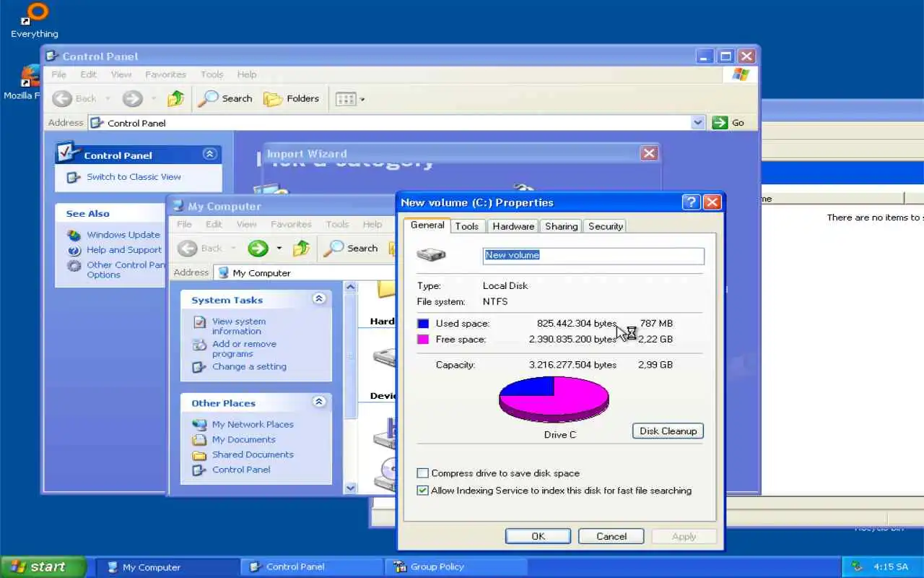Switch to the Tools tab in Properties
Image resolution: width=924 pixels, height=578 pixels.
coord(466,226)
